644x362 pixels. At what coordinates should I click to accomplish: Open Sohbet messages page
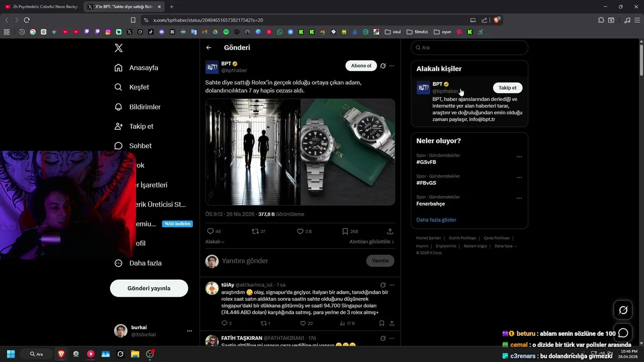coord(133,146)
